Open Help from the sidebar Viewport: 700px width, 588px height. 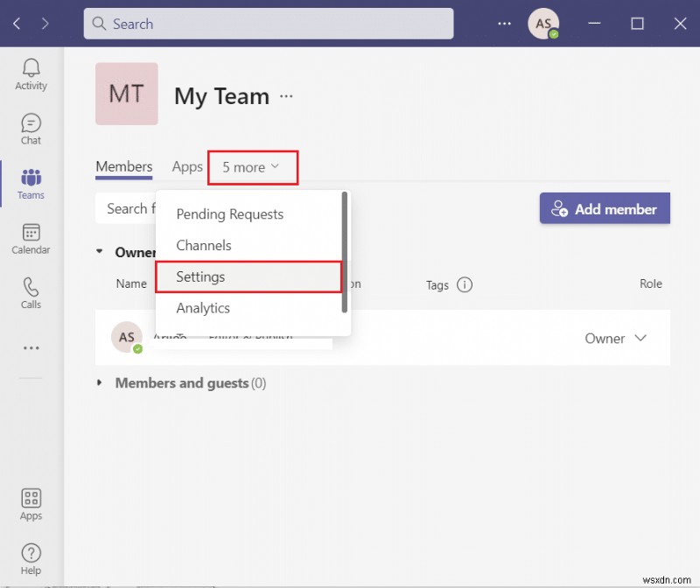(31, 559)
